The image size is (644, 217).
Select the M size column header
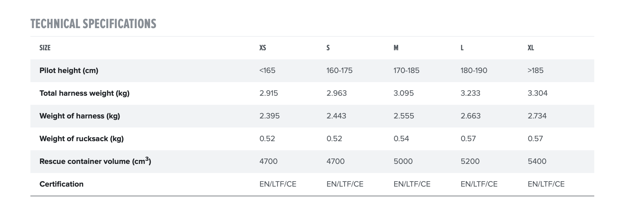[x=396, y=48]
